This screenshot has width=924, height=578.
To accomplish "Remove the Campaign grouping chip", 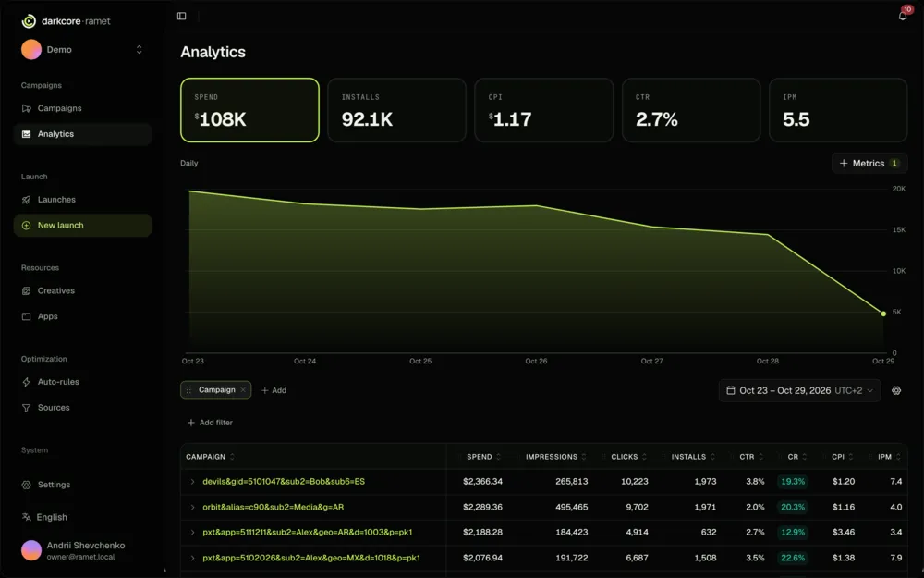I will click(x=243, y=390).
